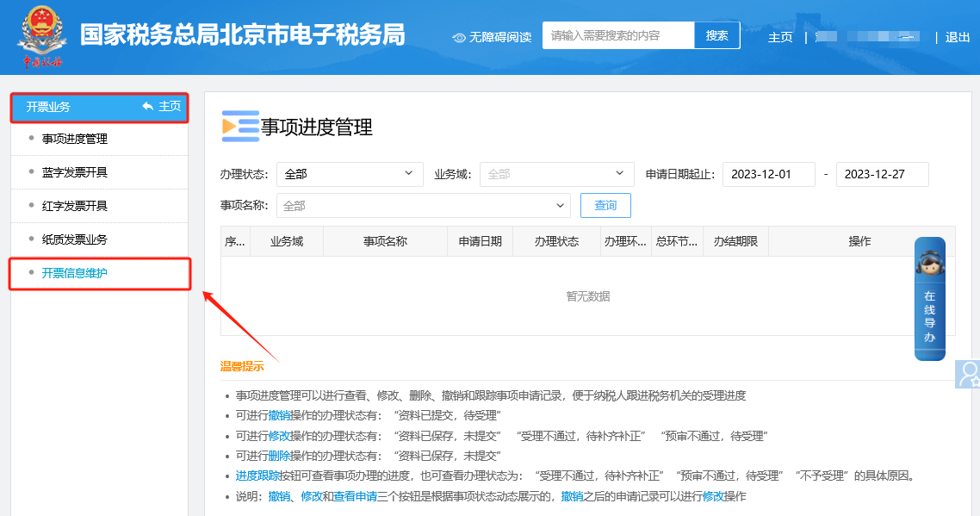The width and height of the screenshot is (980, 516).
Task: Click the 退出 link in header
Action: (957, 38)
